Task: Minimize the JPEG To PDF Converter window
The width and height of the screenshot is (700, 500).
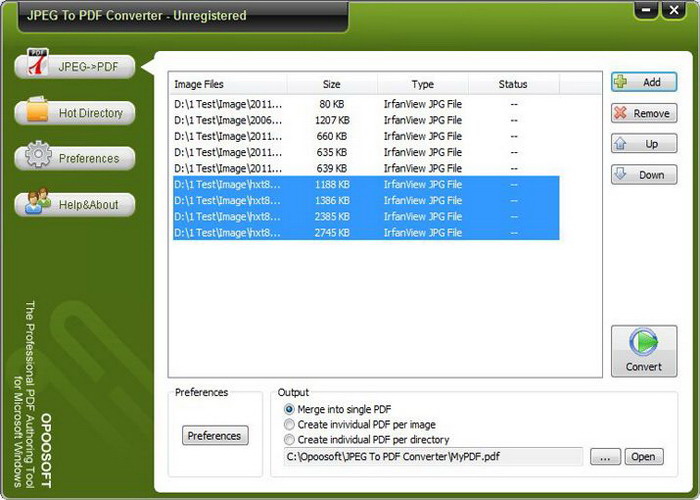Action: (646, 10)
